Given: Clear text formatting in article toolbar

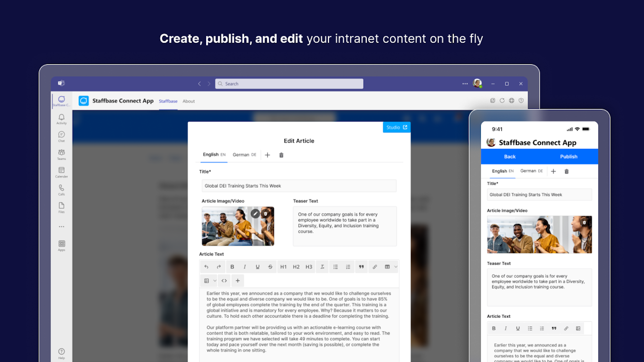Looking at the screenshot, I should (322, 267).
